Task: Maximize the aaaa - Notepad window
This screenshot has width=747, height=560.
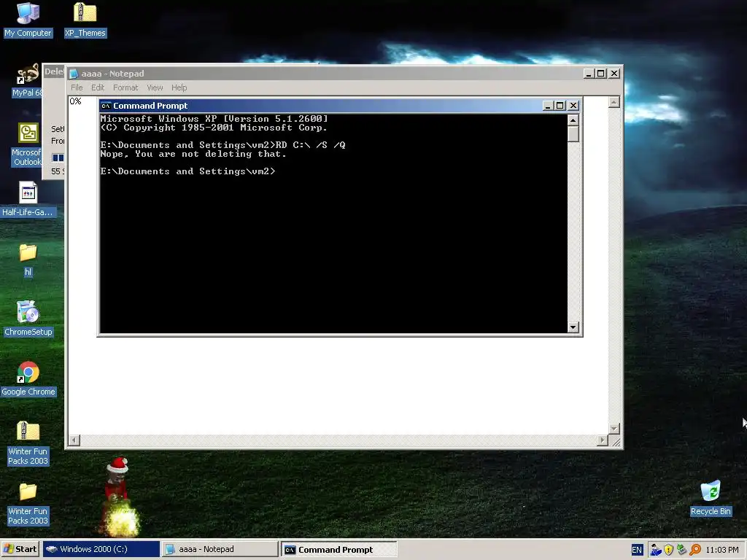Action: [601, 74]
